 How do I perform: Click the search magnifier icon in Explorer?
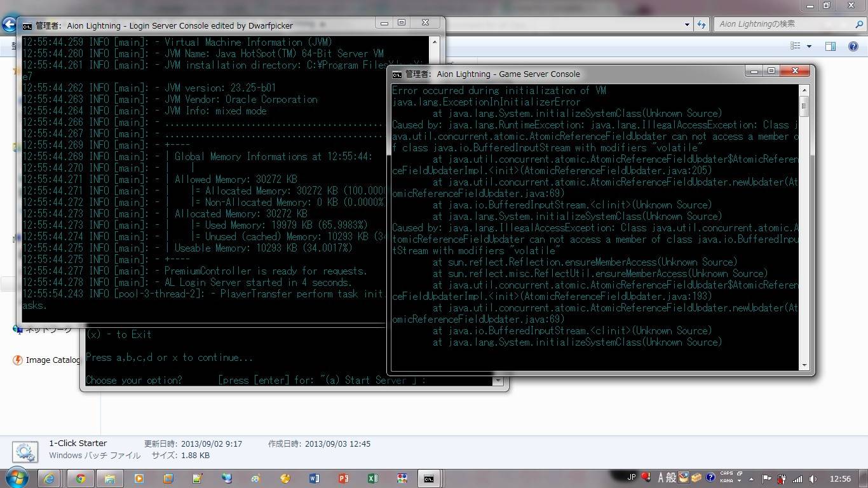tap(858, 24)
